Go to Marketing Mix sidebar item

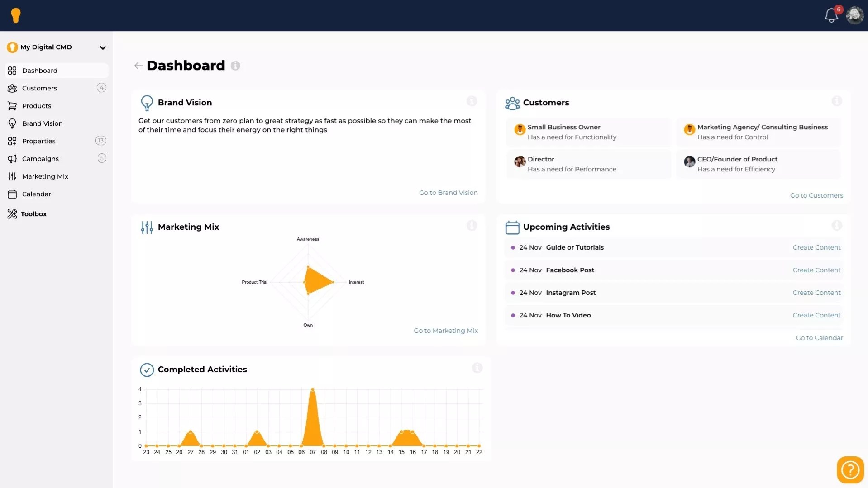pos(45,176)
